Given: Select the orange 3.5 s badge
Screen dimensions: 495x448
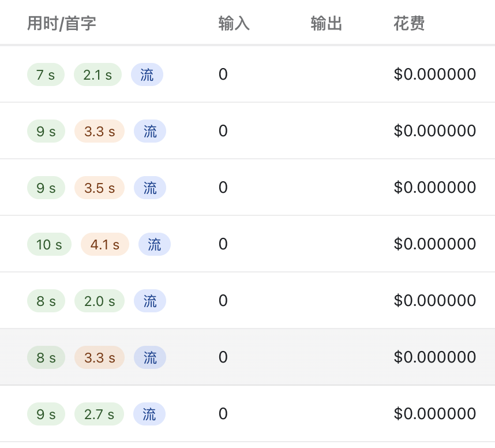Looking at the screenshot, I should tap(99, 188).
